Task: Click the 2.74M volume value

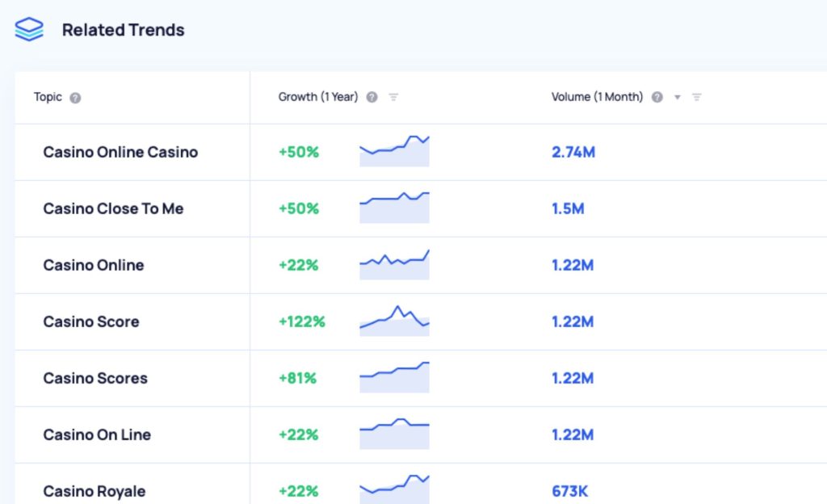Action: pos(573,152)
